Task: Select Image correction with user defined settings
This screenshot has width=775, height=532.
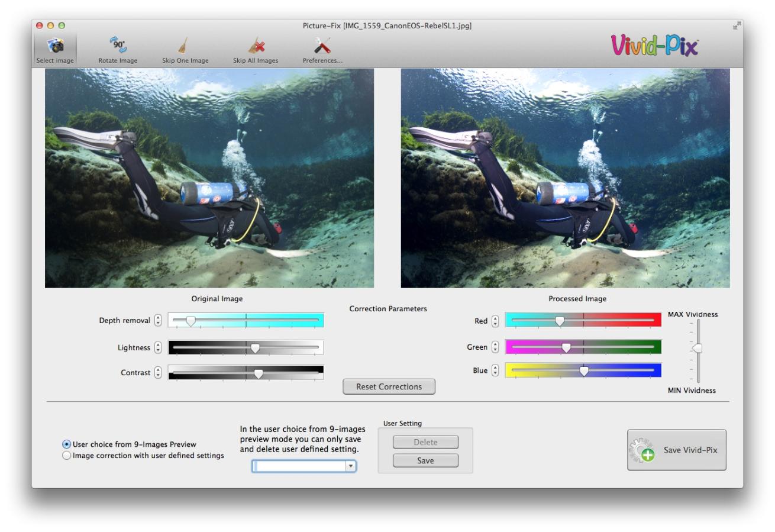Action: [67, 456]
